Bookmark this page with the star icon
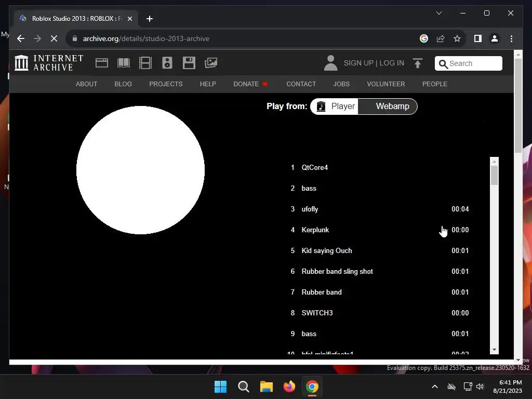The image size is (532, 399). click(457, 38)
